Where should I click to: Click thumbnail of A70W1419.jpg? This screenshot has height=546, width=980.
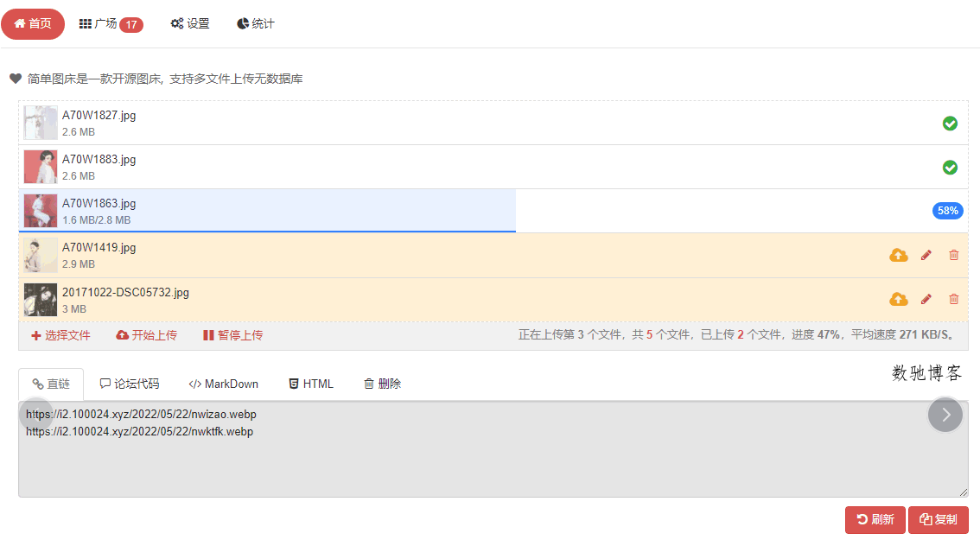pyautogui.click(x=41, y=255)
